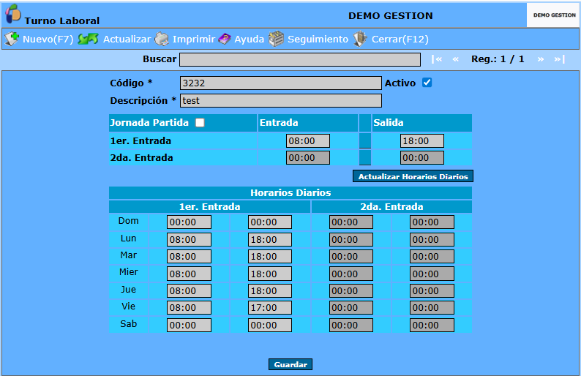Screen dimensions: 581x376
Task: Click Sab first entry end time field
Action: [x=270, y=325]
